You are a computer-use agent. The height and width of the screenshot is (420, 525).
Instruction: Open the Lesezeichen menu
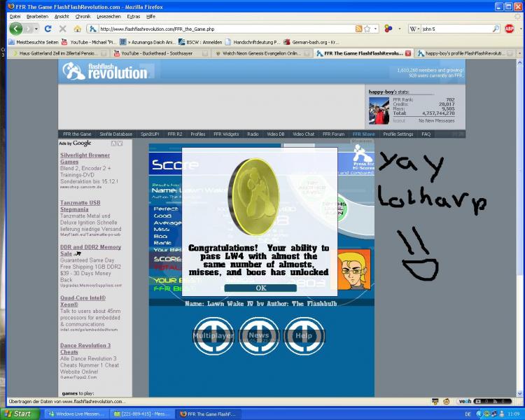coord(108,16)
